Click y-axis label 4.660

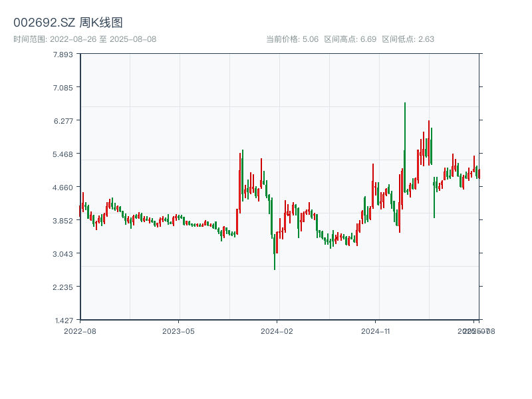(63, 188)
